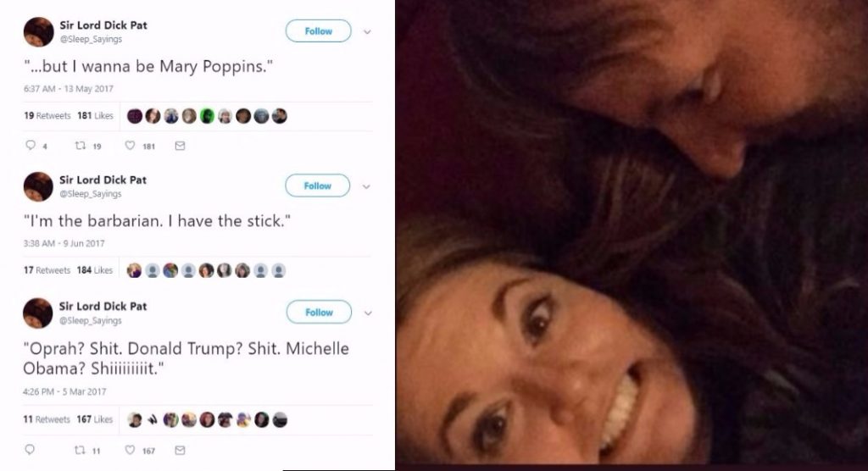
Task: View the "184 Likes" list
Action: click(x=93, y=270)
